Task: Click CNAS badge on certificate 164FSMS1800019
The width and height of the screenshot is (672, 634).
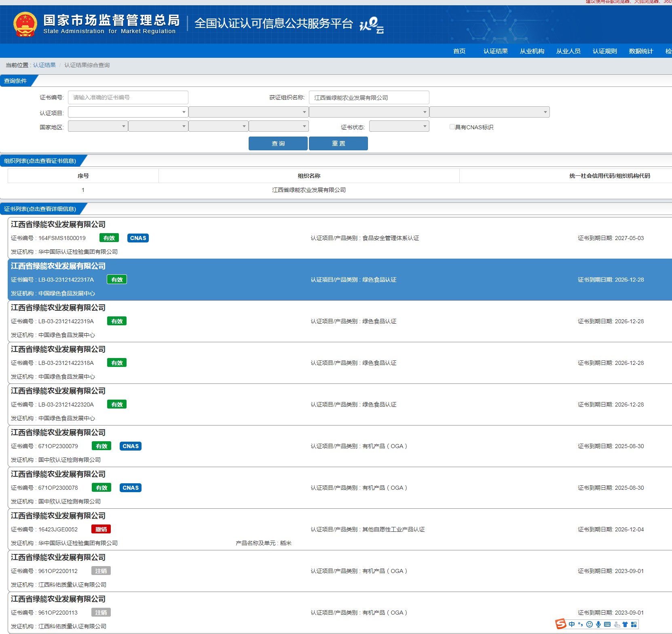Action: pyautogui.click(x=138, y=238)
